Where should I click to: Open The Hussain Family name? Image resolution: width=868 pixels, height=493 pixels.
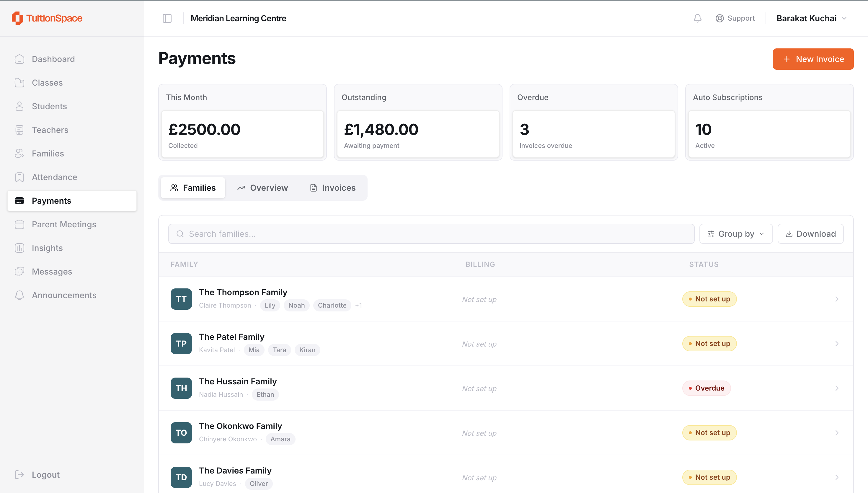click(238, 382)
